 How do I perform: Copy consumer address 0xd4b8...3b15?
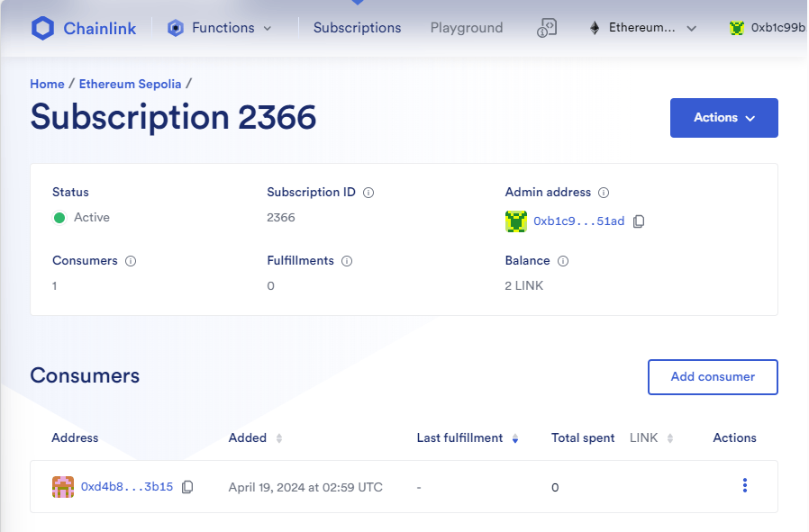click(187, 487)
